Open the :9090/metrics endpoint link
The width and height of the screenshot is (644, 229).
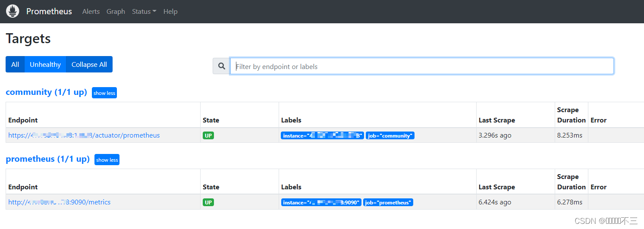coord(60,202)
